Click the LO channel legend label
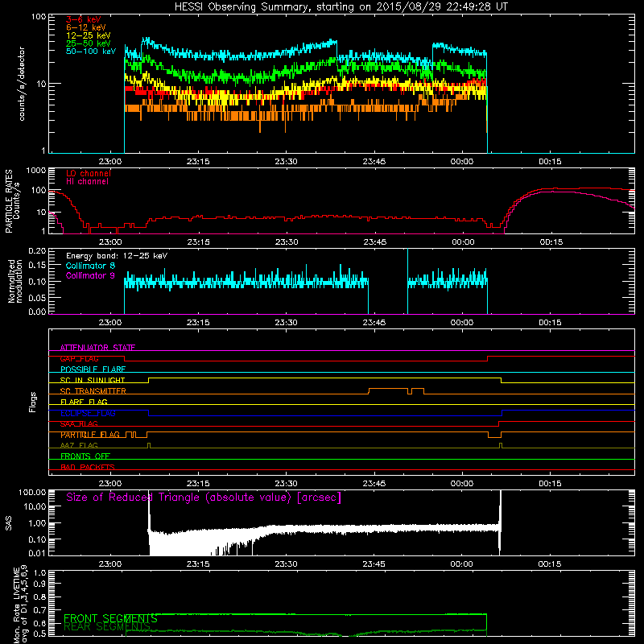The width and height of the screenshot is (644, 644). [x=89, y=173]
